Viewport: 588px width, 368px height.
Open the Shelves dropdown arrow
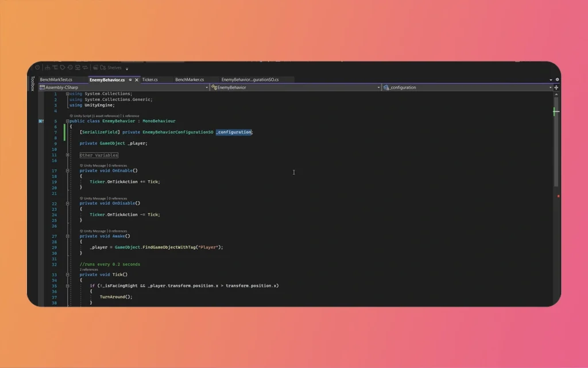pyautogui.click(x=127, y=69)
